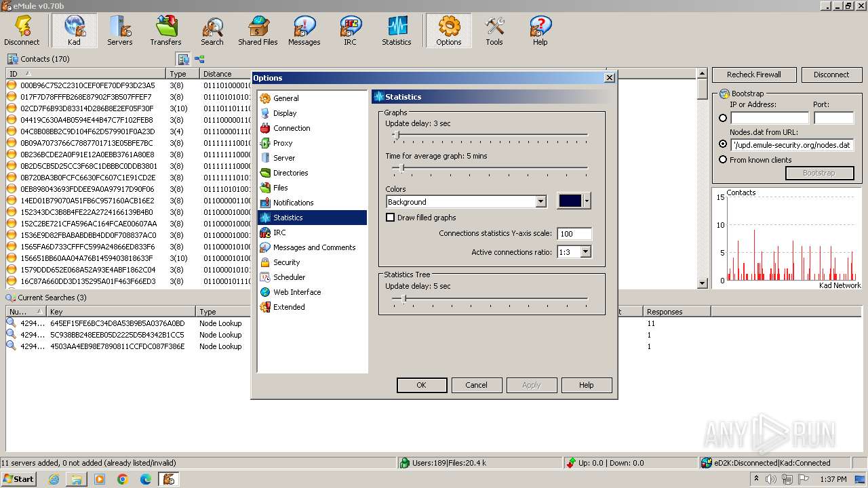Image resolution: width=868 pixels, height=488 pixels.
Task: Click the Windows Start button
Action: (19, 479)
